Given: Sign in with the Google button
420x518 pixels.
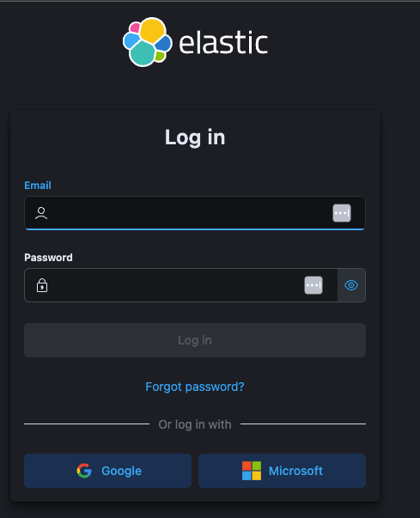Looking at the screenshot, I should tap(107, 471).
